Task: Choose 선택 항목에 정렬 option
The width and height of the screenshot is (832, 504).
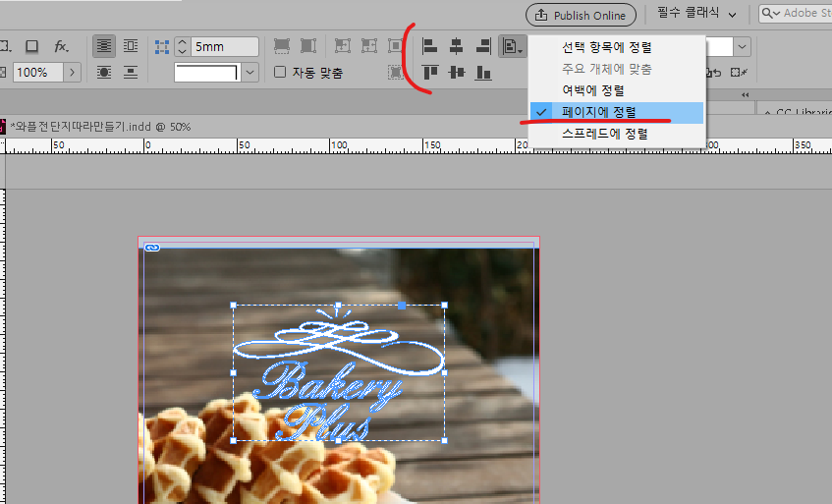Action: pos(617,47)
